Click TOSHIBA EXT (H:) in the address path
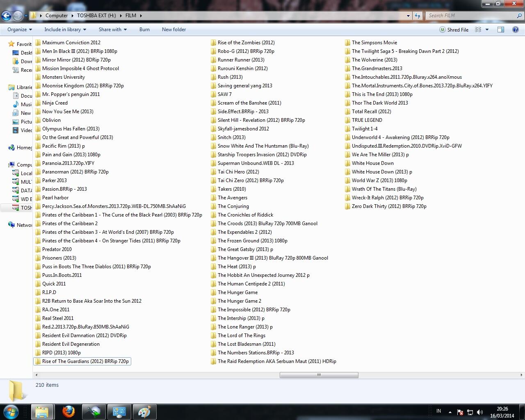The width and height of the screenshot is (525, 420). (96, 16)
